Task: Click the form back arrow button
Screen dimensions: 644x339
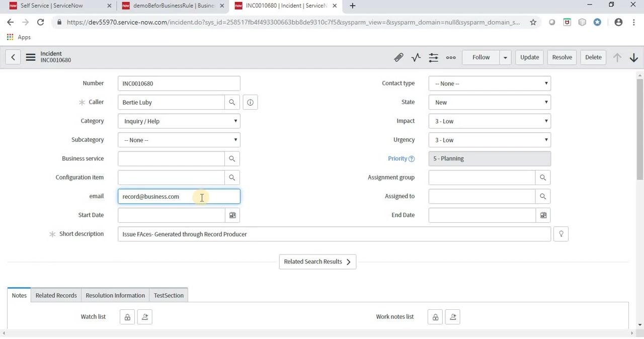Action: point(13,57)
